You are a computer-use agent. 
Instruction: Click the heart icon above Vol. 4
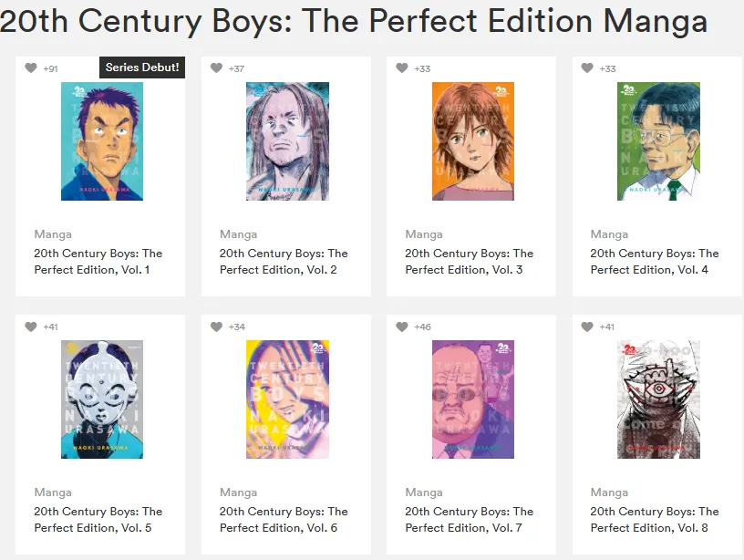(x=587, y=68)
